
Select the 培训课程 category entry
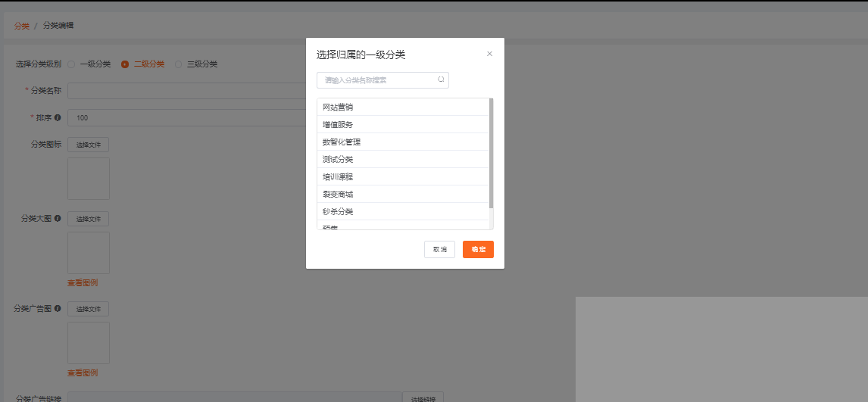tap(338, 177)
